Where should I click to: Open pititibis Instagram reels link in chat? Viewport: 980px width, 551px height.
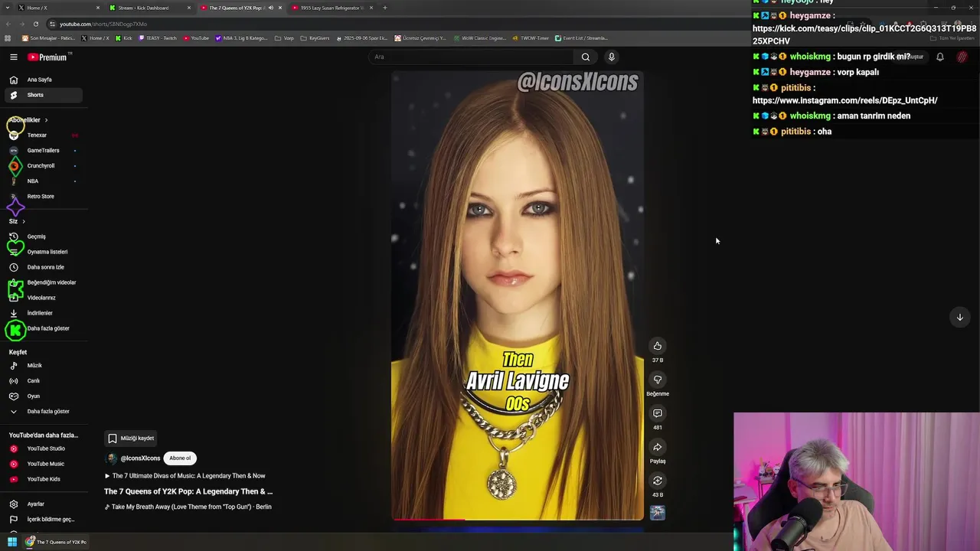(844, 100)
